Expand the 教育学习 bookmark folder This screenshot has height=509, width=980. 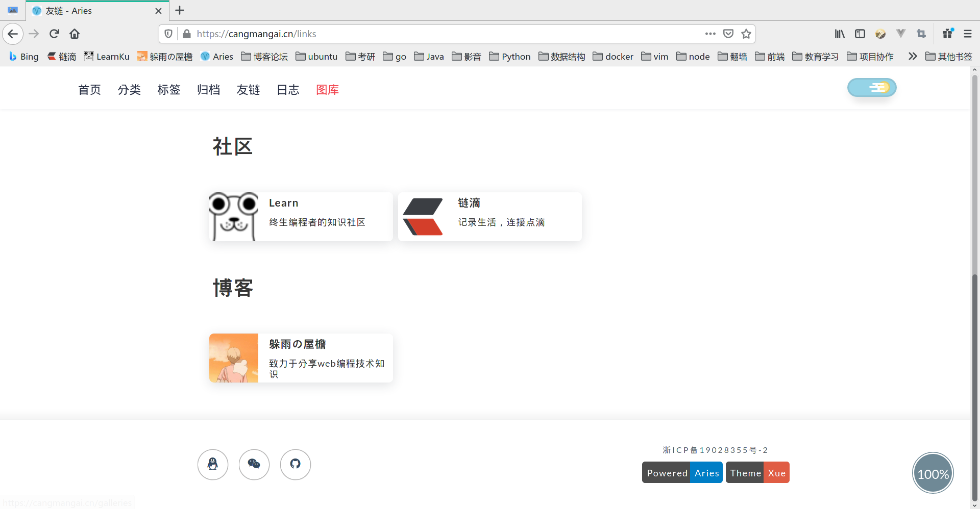[816, 57]
